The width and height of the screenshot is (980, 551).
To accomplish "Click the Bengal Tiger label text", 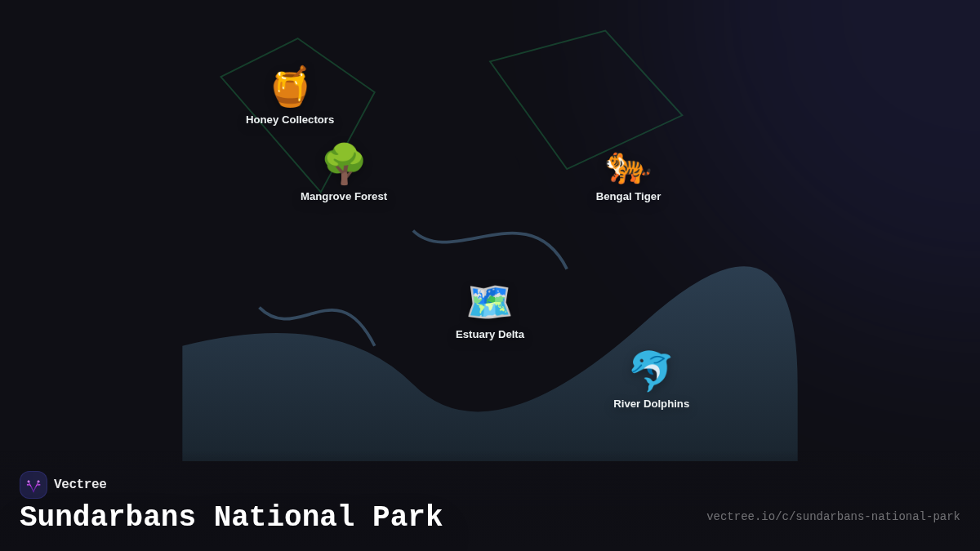I will tap(628, 196).
